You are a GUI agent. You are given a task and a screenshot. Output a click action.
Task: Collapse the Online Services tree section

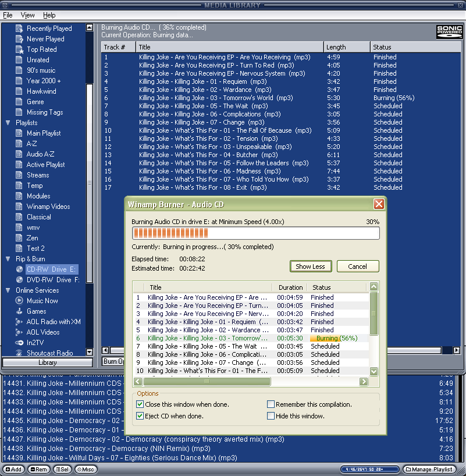(x=8, y=290)
